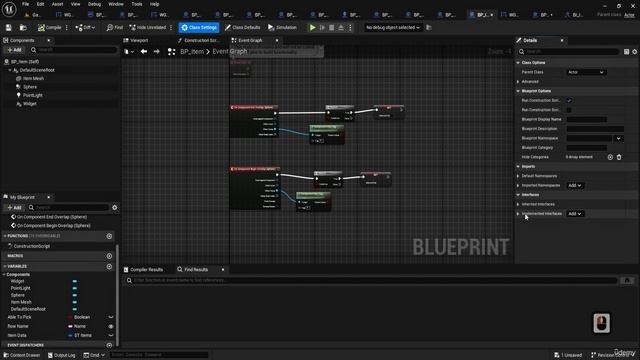Click Add in My Blueprint panel
Screen dimensions: 640x360
coord(14,207)
